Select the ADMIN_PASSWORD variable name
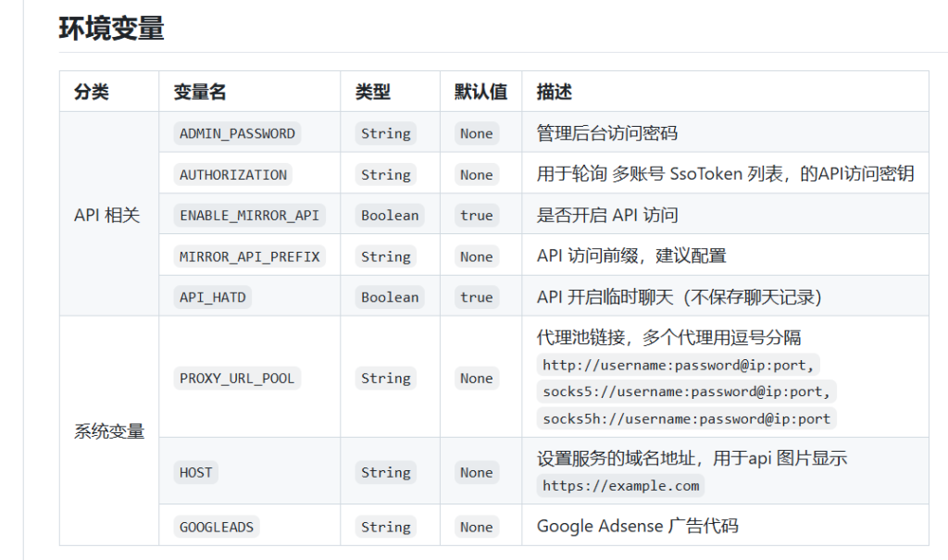Viewport: 948px width, 560px height. coord(237,133)
